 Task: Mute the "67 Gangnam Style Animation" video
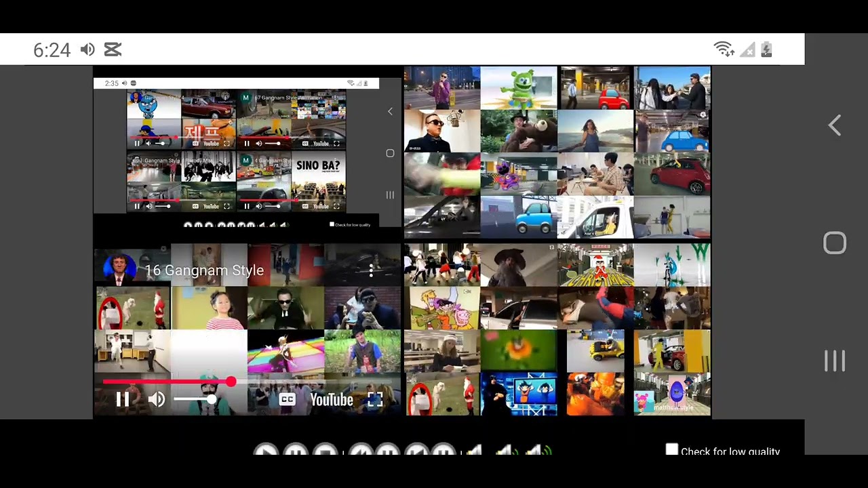(258, 144)
